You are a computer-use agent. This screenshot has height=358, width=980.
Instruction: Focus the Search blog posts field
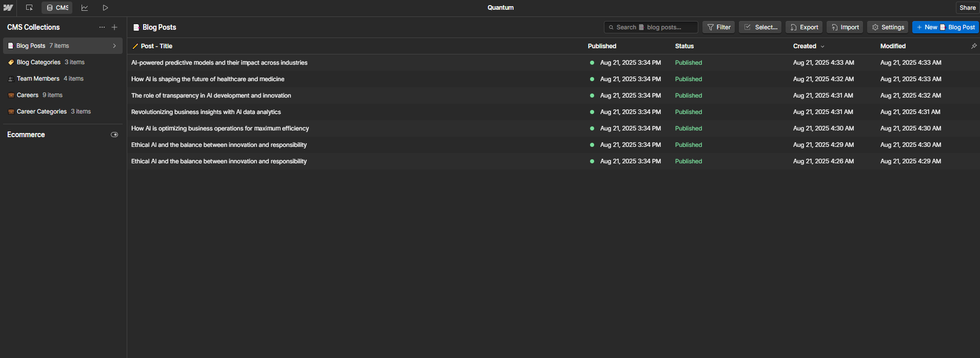(x=651, y=27)
